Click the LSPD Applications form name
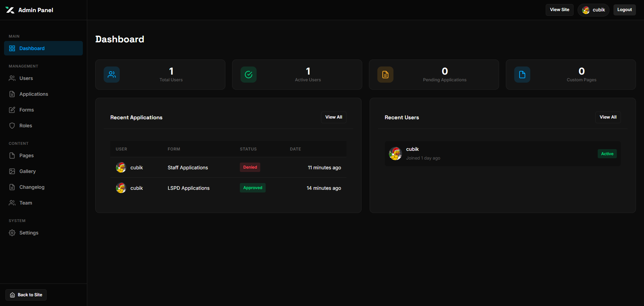Screen dimensions: 644x306 coord(189,188)
